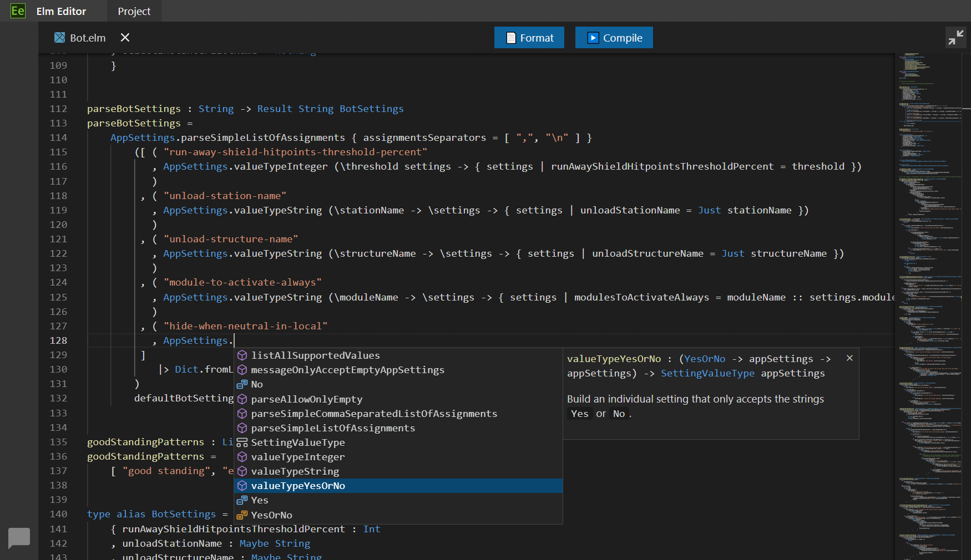
Task: Switch to the Project tab
Action: click(134, 11)
